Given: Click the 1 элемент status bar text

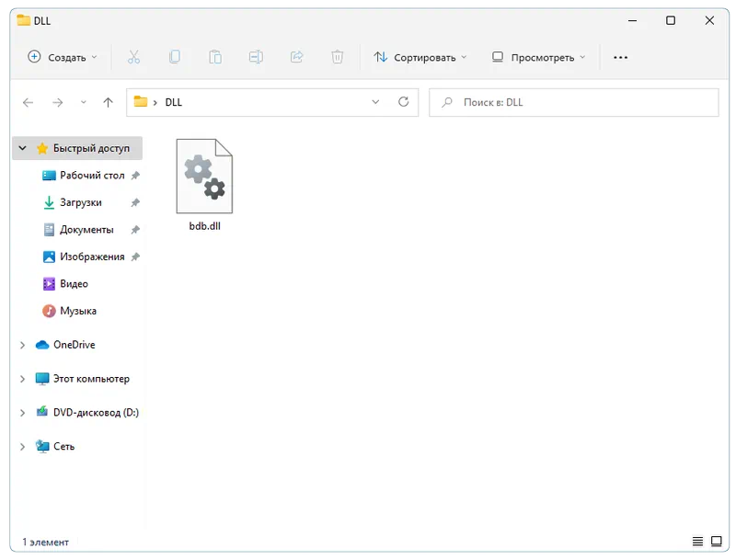Looking at the screenshot, I should point(45,543).
